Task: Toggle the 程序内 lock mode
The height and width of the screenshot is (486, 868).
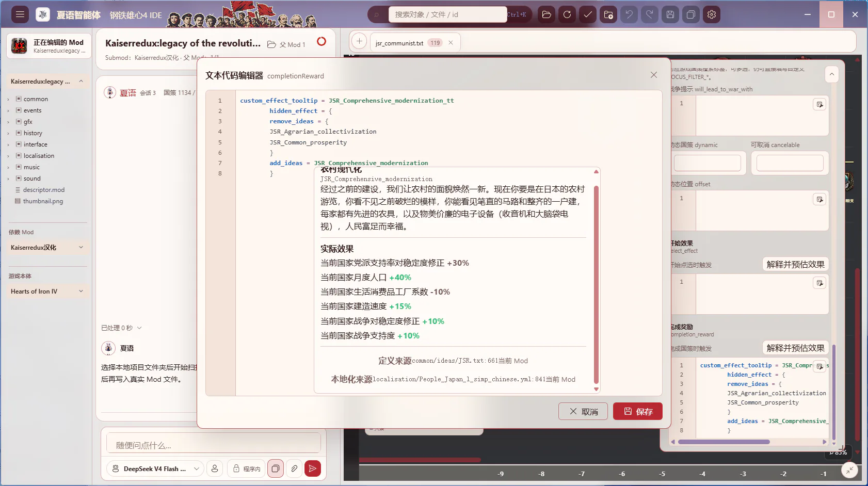Action: coord(246,468)
